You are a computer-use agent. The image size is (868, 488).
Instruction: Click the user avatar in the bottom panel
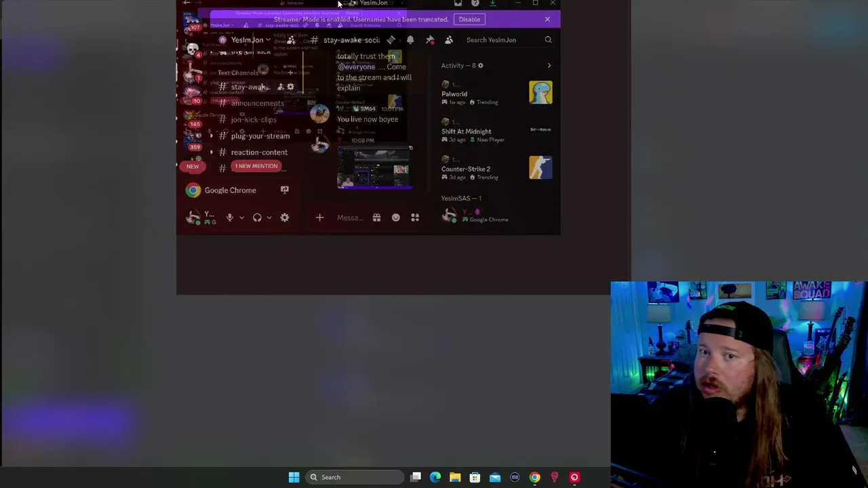click(193, 218)
